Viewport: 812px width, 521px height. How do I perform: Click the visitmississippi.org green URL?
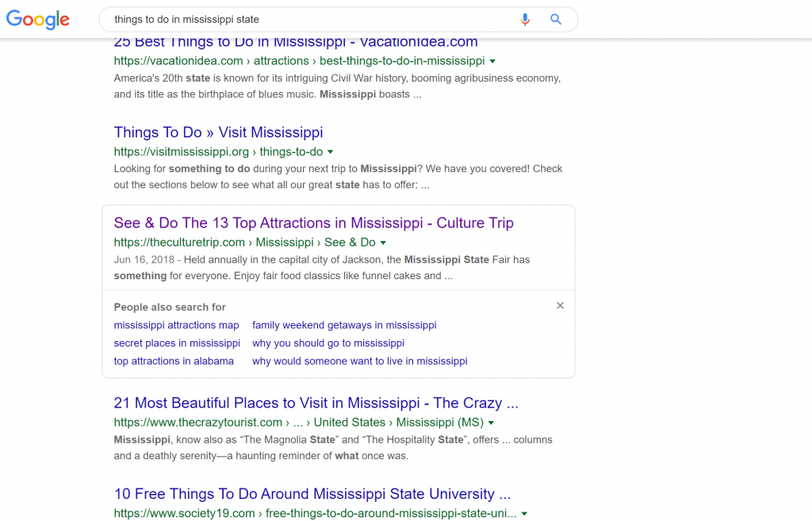(219, 152)
